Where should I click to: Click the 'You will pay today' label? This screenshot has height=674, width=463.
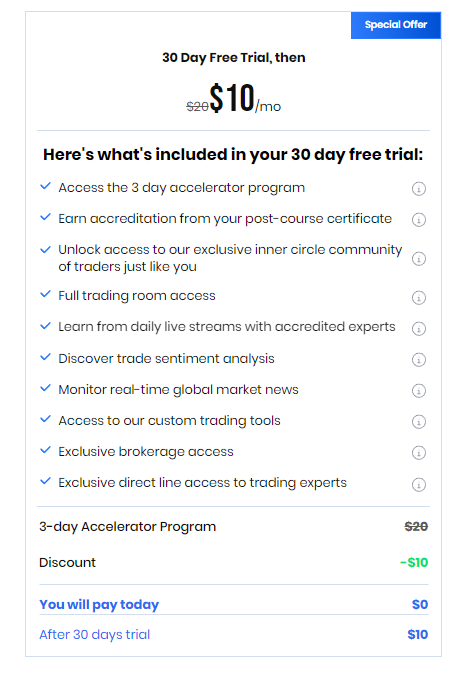[x=99, y=604]
